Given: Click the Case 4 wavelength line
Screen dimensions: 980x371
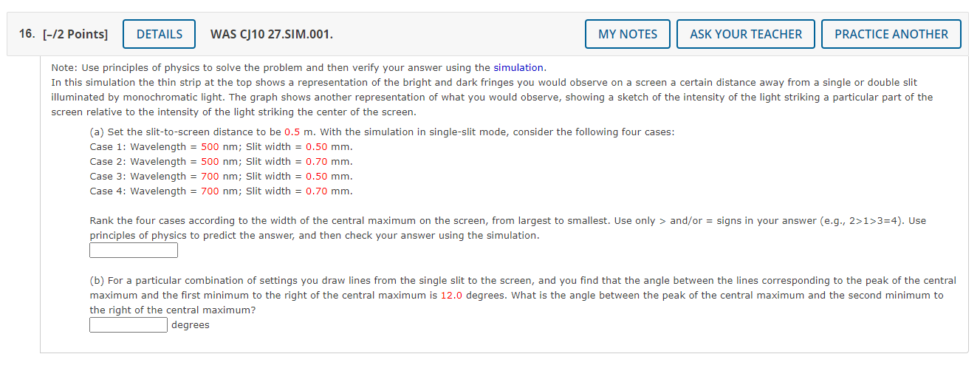Looking at the screenshot, I should click(x=221, y=191).
